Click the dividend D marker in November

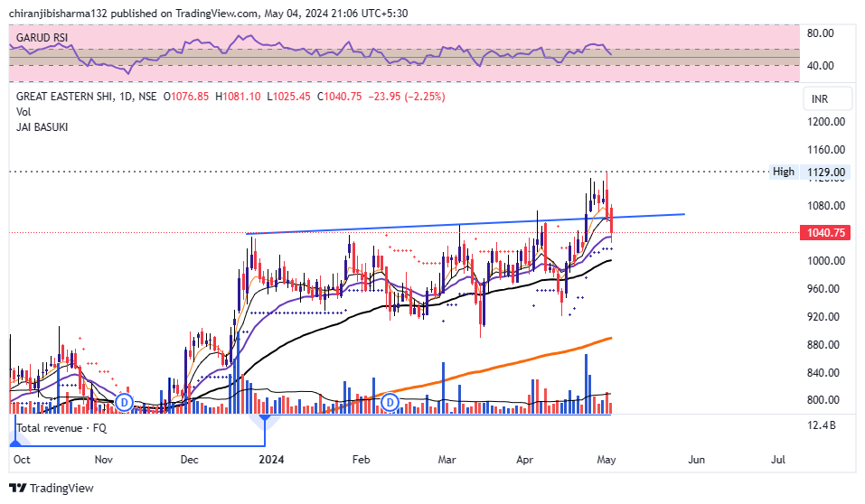tap(125, 403)
